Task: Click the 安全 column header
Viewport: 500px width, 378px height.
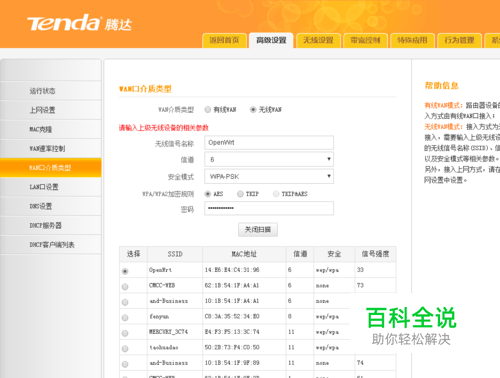Action: [x=334, y=254]
